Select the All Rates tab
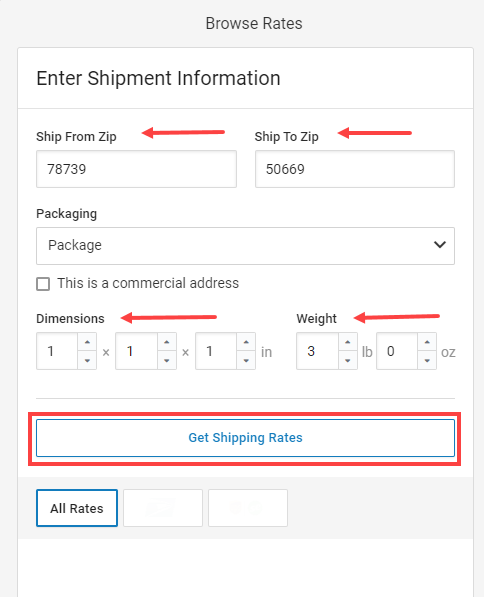This screenshot has height=597, width=484. (x=77, y=508)
